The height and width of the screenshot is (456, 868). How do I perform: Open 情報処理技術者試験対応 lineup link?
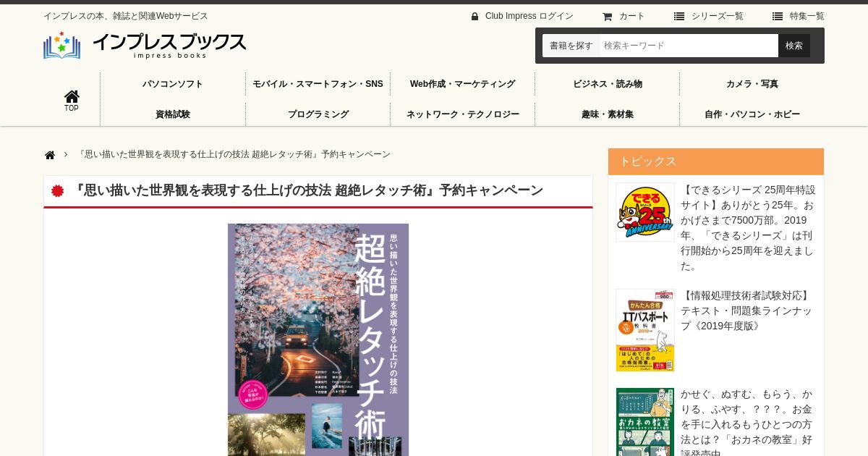pyautogui.click(x=746, y=311)
